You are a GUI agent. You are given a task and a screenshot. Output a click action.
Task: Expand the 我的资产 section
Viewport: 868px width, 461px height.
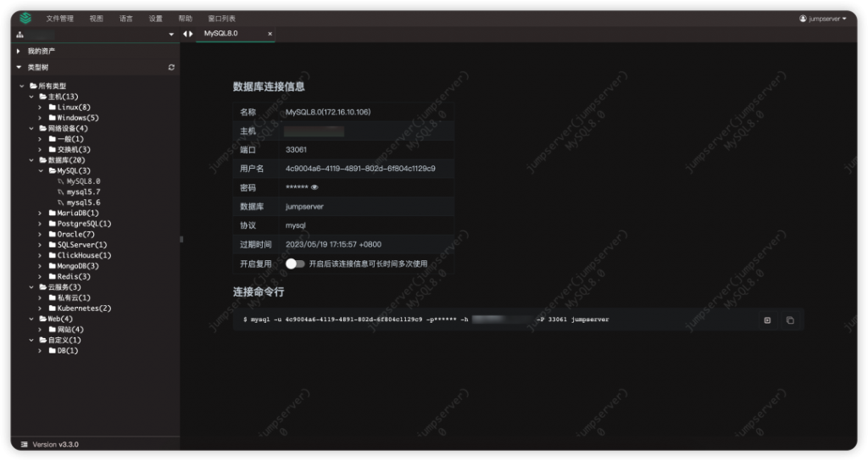19,51
